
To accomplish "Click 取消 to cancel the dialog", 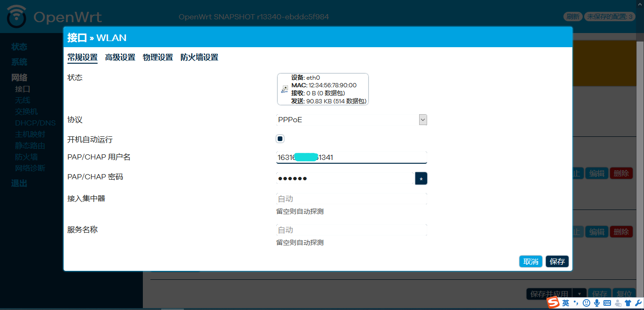I will pyautogui.click(x=530, y=261).
